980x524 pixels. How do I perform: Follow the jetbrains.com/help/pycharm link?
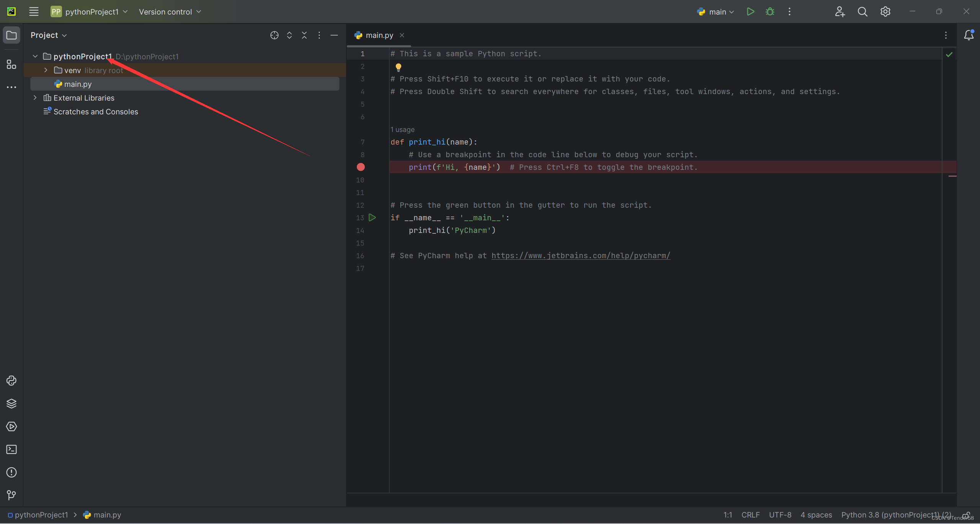580,255
